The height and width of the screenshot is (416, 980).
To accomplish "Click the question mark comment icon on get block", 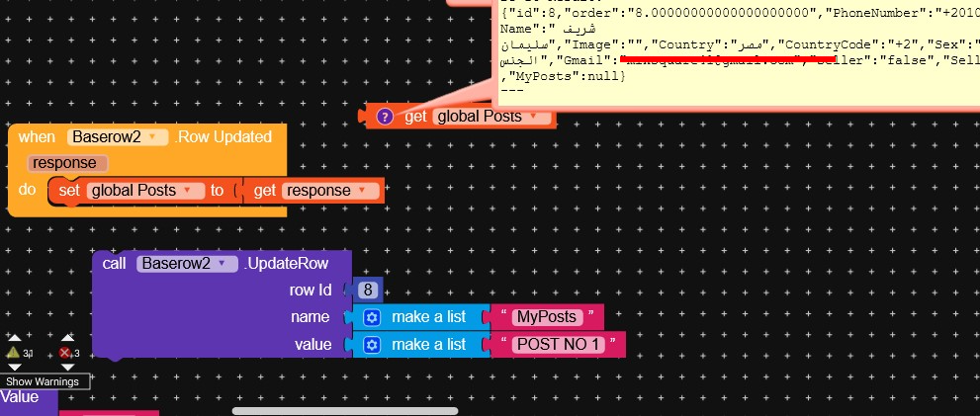I will coord(386,118).
